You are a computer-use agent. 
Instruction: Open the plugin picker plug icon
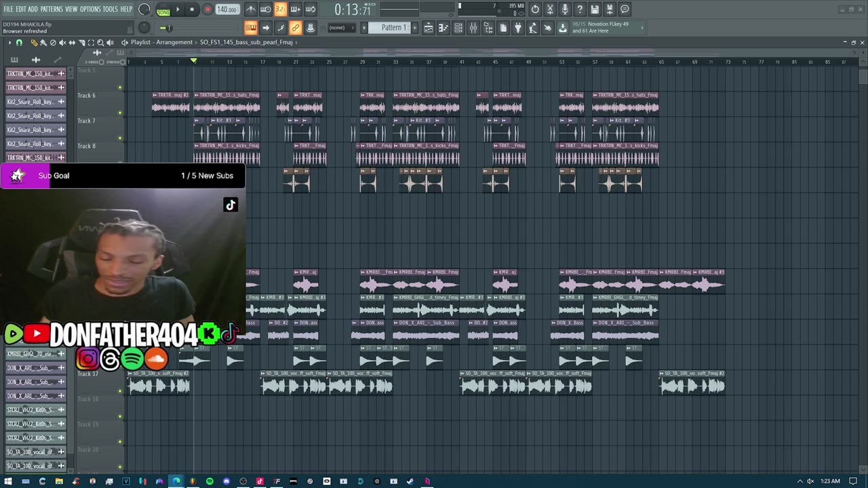coord(517,28)
